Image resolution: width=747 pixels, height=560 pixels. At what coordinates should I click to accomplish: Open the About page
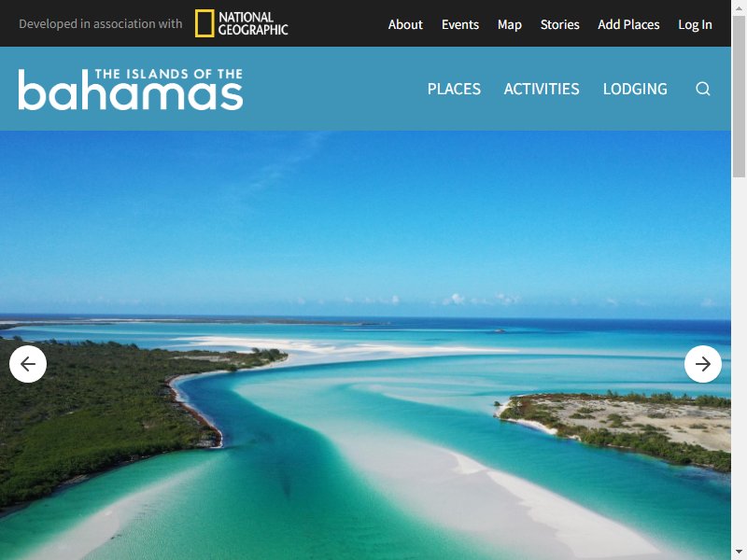(405, 24)
